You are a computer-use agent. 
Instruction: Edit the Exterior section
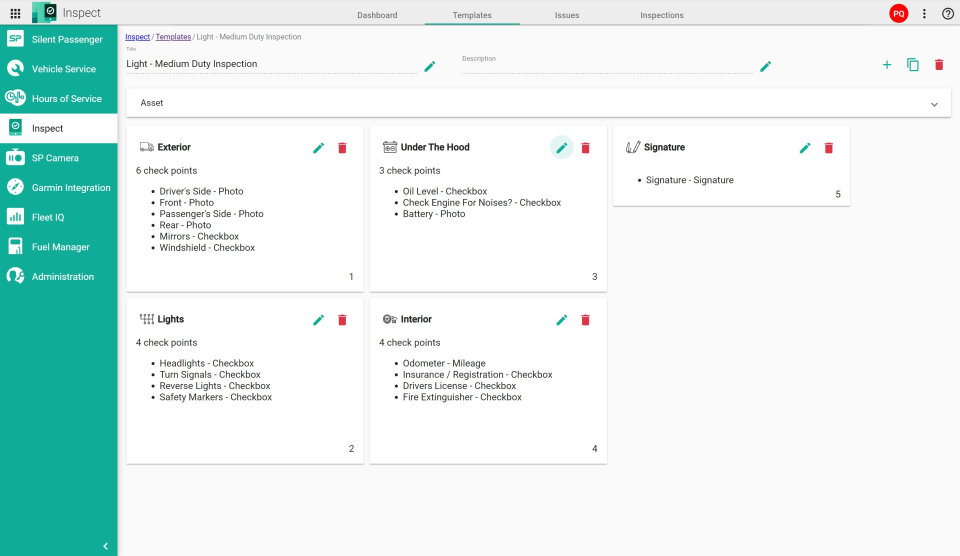point(318,148)
